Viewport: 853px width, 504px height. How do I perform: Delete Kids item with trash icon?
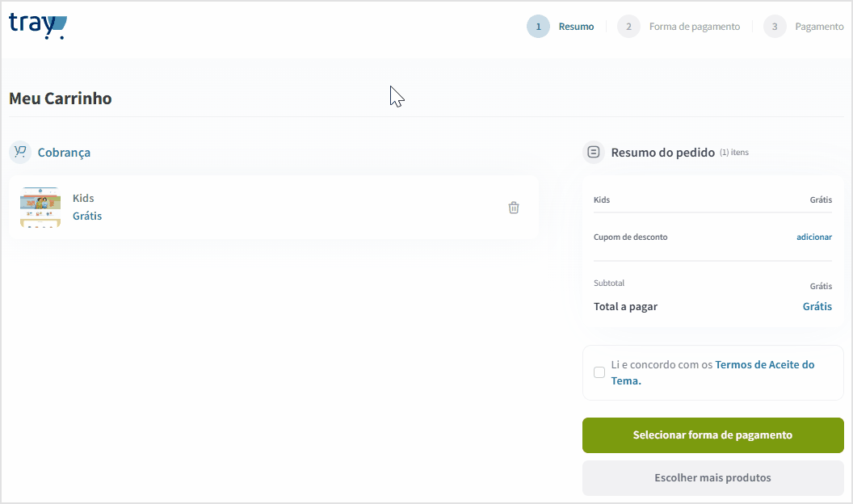click(x=514, y=208)
